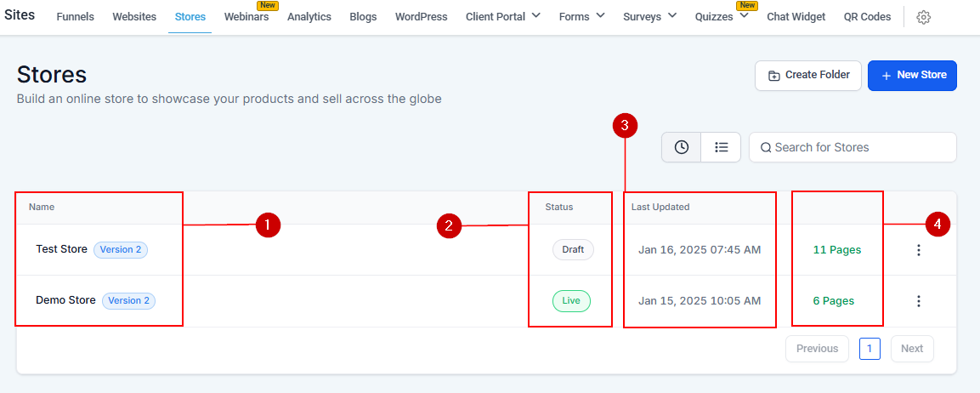The width and height of the screenshot is (980, 393).
Task: Open Test Store three-dot menu
Action: 918,250
